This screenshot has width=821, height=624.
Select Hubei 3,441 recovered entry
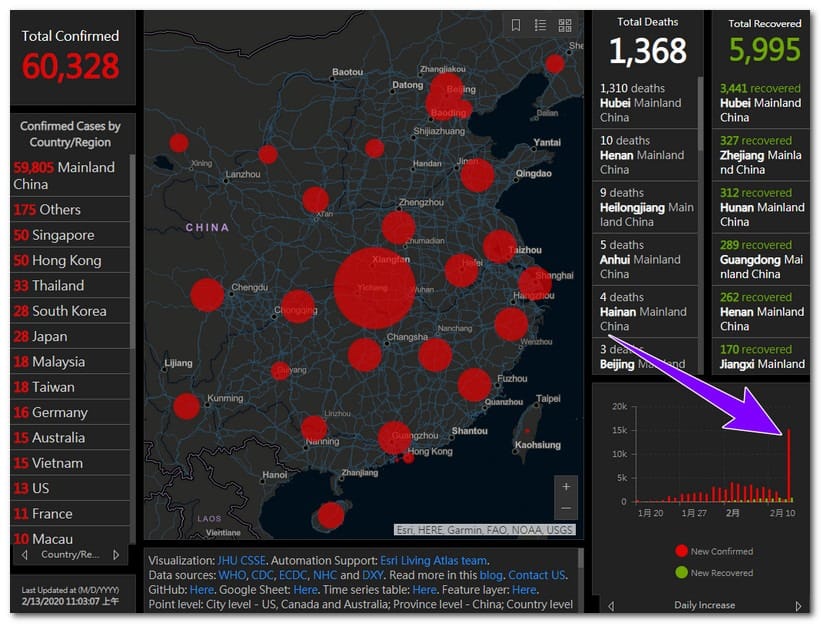pyautogui.click(x=761, y=103)
